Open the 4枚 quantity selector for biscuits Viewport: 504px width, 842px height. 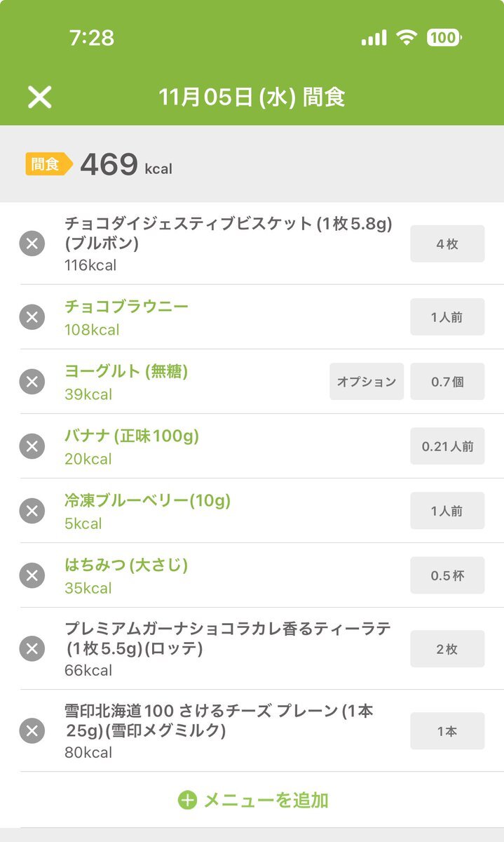coord(447,243)
